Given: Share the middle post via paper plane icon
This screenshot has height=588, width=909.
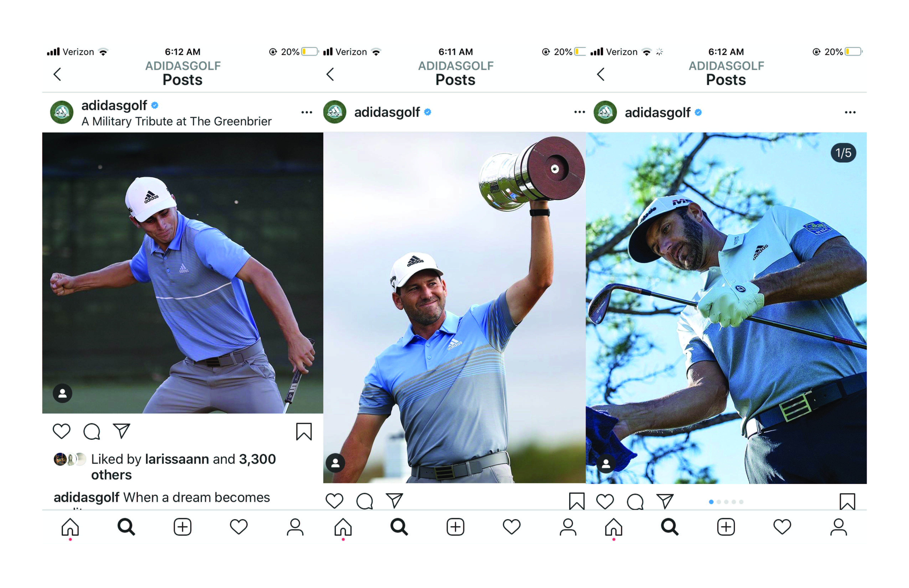Looking at the screenshot, I should 394,501.
